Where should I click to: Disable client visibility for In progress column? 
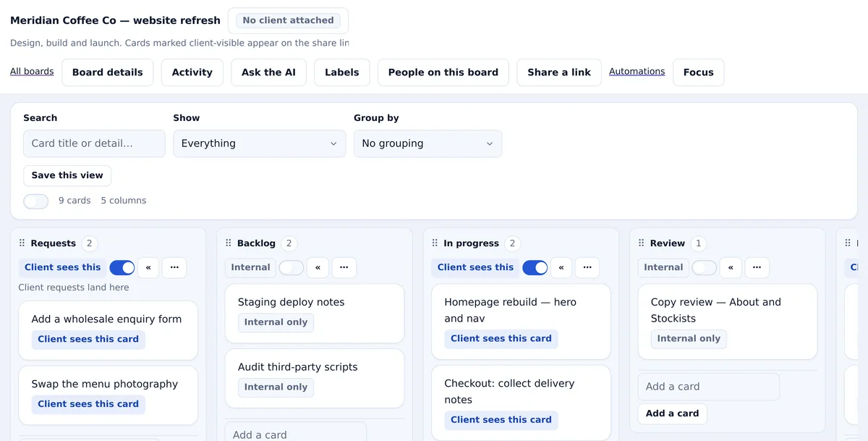coord(535,268)
